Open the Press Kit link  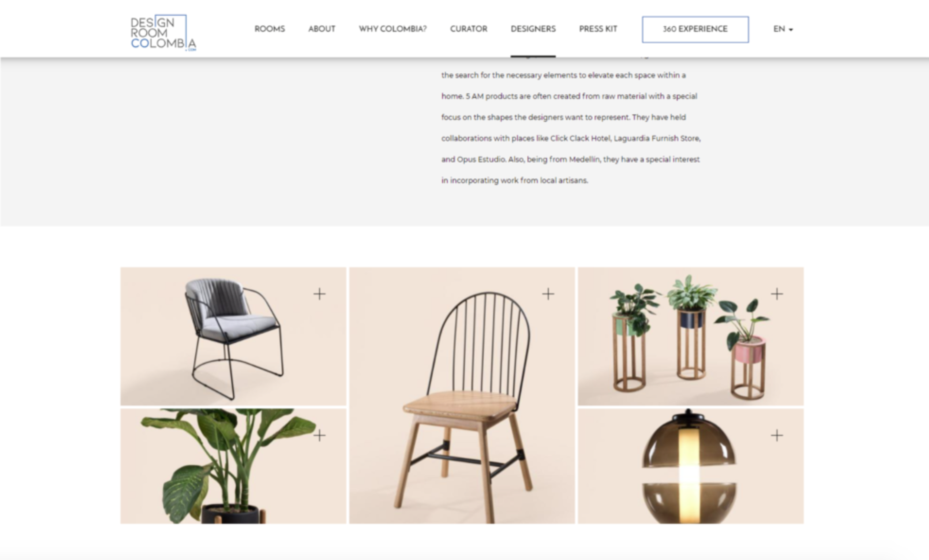(x=598, y=29)
